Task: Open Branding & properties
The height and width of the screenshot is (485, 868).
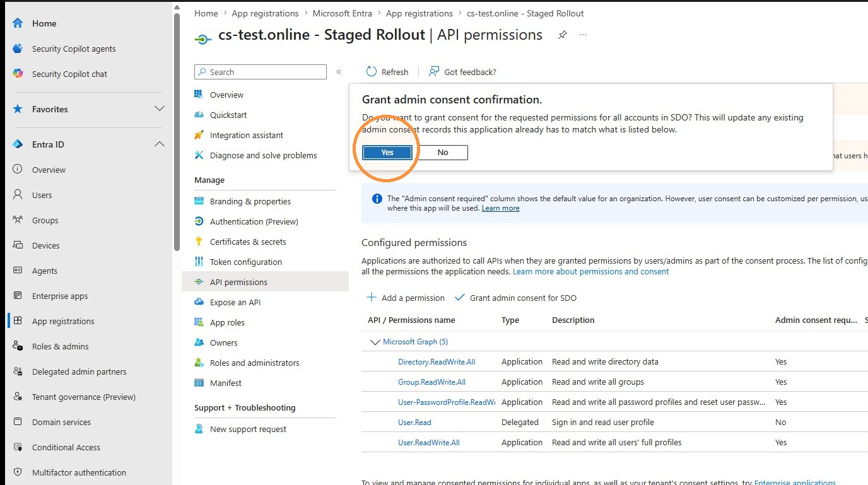Action: click(250, 201)
